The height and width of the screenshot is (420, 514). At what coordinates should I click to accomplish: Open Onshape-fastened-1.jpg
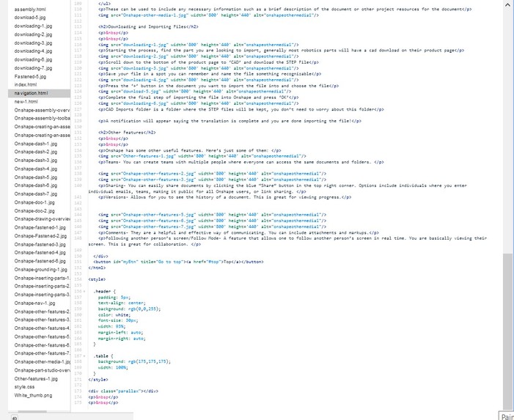[x=40, y=227]
